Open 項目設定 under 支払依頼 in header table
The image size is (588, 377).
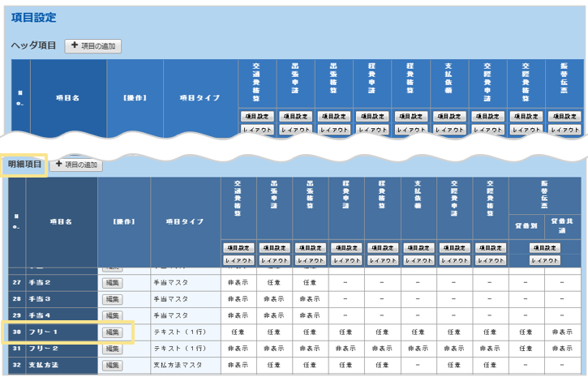click(449, 116)
